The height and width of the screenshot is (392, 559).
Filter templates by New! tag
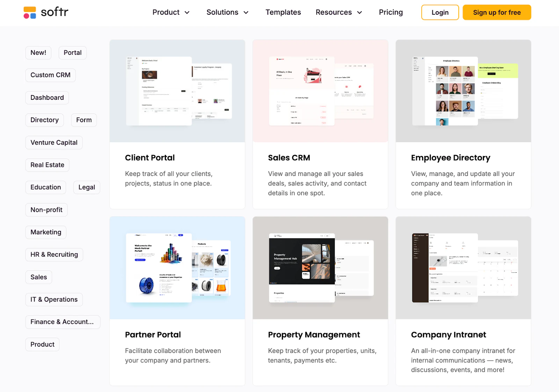pyautogui.click(x=38, y=53)
